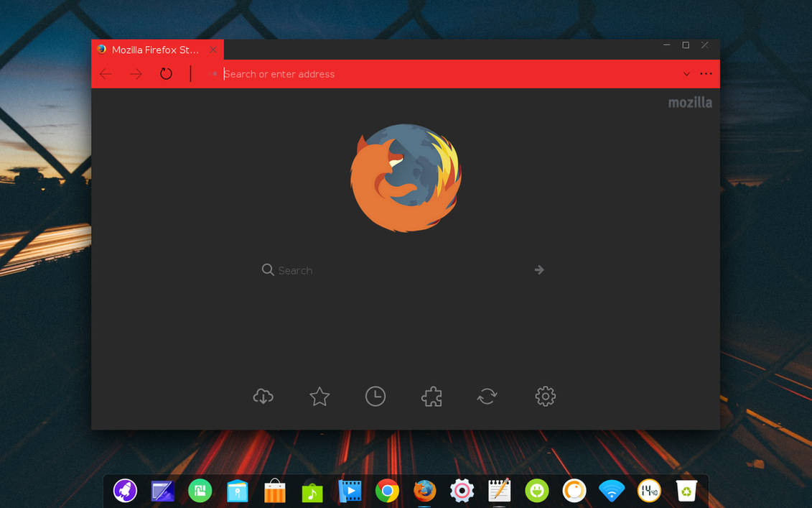Open Bookmarks via the star icon
Viewport: 812px width, 508px height.
[x=319, y=397]
